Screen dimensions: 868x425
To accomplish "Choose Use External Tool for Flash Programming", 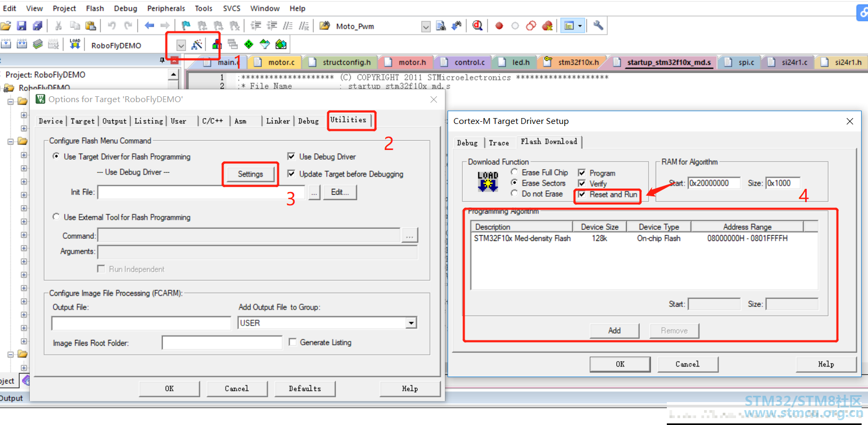I will tap(56, 216).
